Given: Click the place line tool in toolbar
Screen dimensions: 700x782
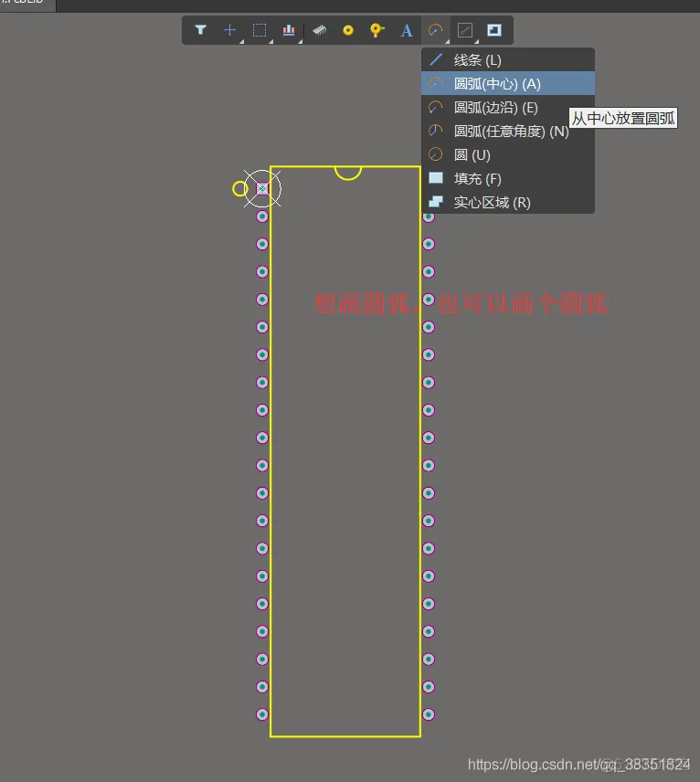Looking at the screenshot, I should click(x=465, y=30).
